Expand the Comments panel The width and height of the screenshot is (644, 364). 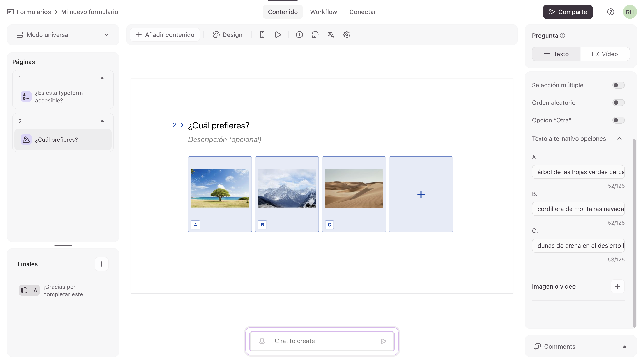tap(625, 346)
